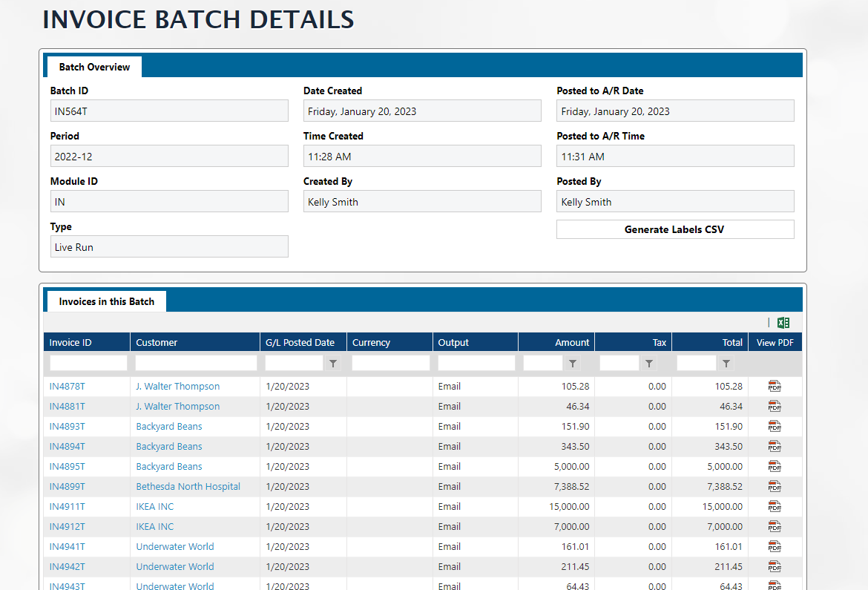Click G/L Posted Date filter icon
868x590 pixels.
click(333, 364)
